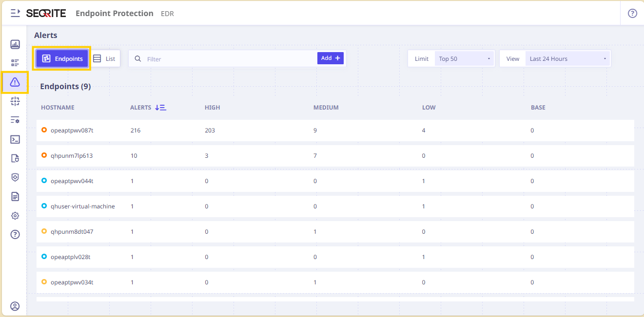Open the View Last 24 Hours dropdown
Image resolution: width=644 pixels, height=317 pixels.
[x=568, y=59]
